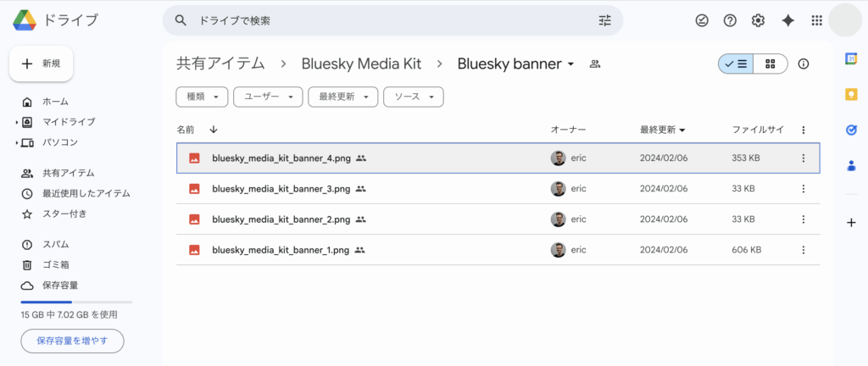Switch to list layout view
The height and width of the screenshot is (366, 868).
point(736,64)
